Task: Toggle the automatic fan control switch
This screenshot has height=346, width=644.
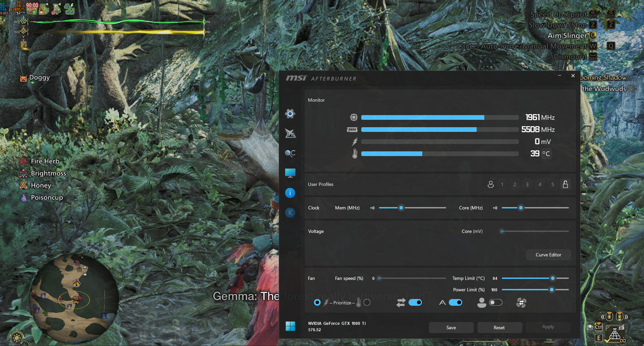Action: click(x=455, y=303)
